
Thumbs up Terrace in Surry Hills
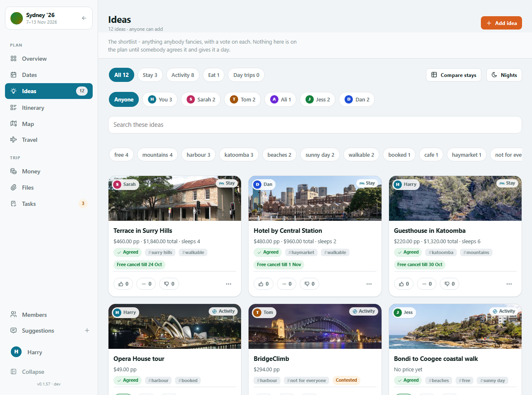coord(123,284)
